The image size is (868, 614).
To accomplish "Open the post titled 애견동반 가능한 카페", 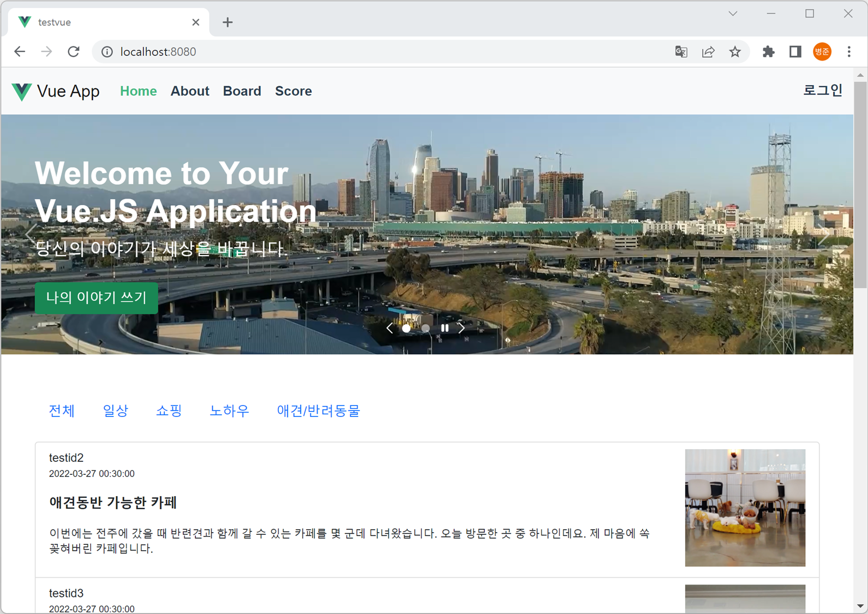I will pos(113,503).
